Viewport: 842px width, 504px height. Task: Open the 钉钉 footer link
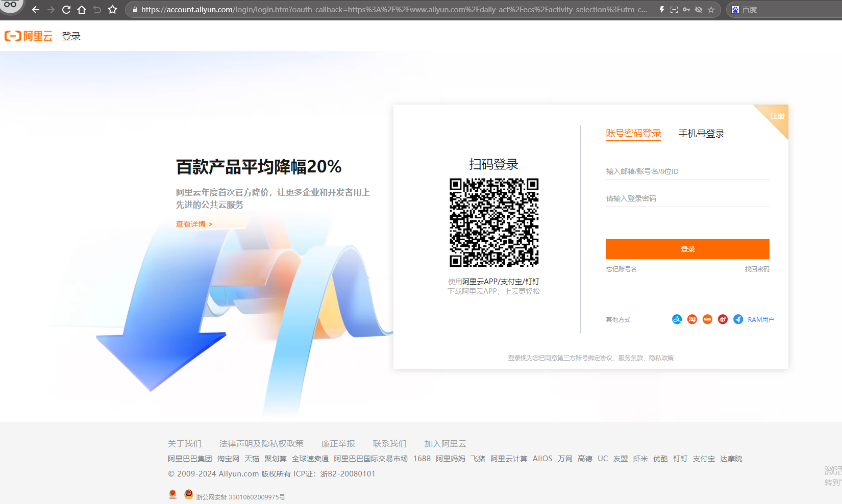680,459
